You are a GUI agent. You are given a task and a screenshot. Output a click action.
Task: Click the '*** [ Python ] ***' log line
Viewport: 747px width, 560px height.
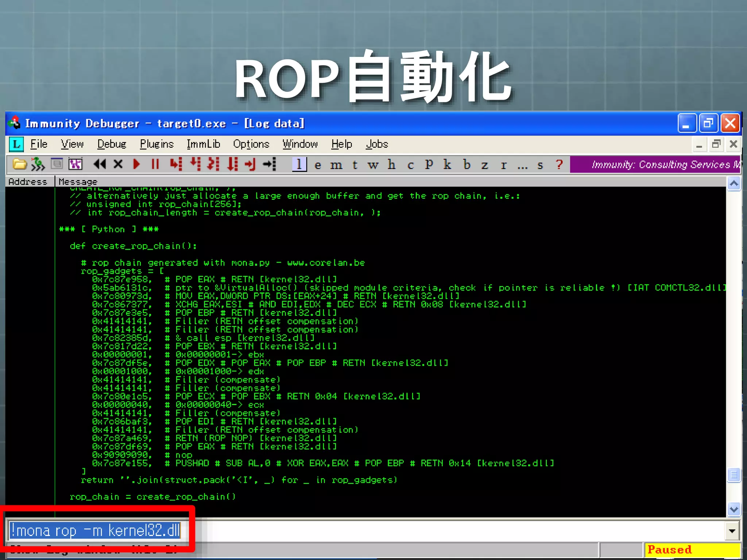coord(109,229)
